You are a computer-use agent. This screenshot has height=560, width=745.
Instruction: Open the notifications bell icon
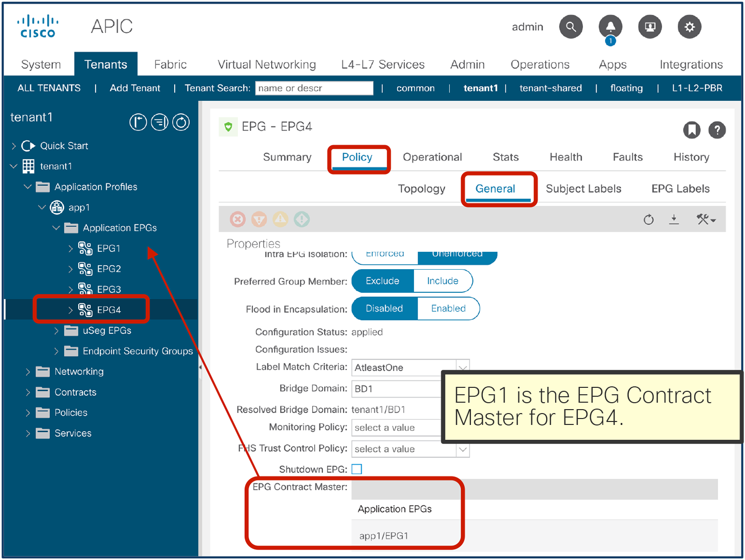(610, 27)
